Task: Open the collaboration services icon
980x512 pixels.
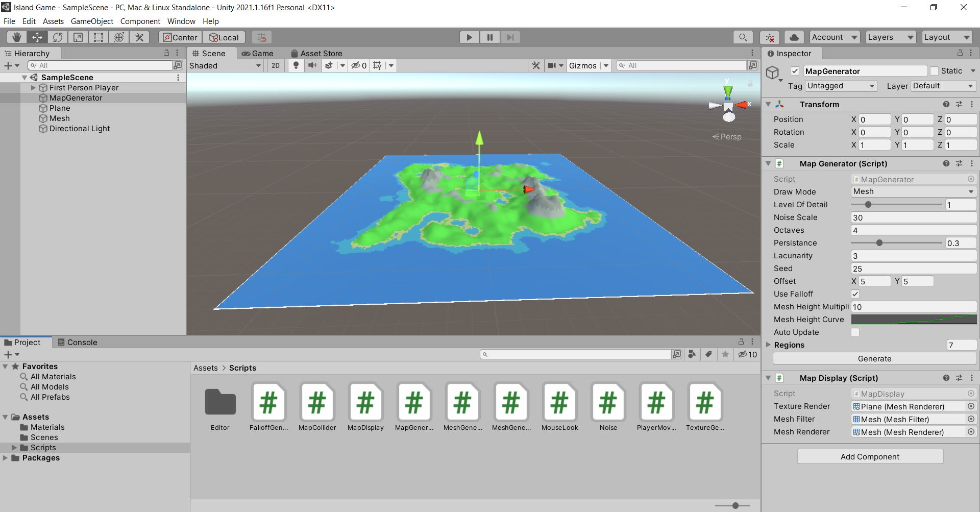Action: pyautogui.click(x=769, y=37)
